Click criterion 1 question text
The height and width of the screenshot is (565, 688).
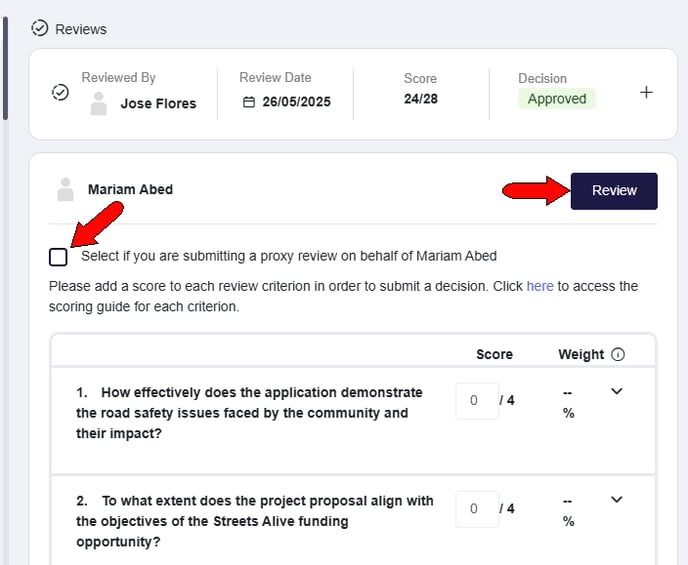point(249,413)
